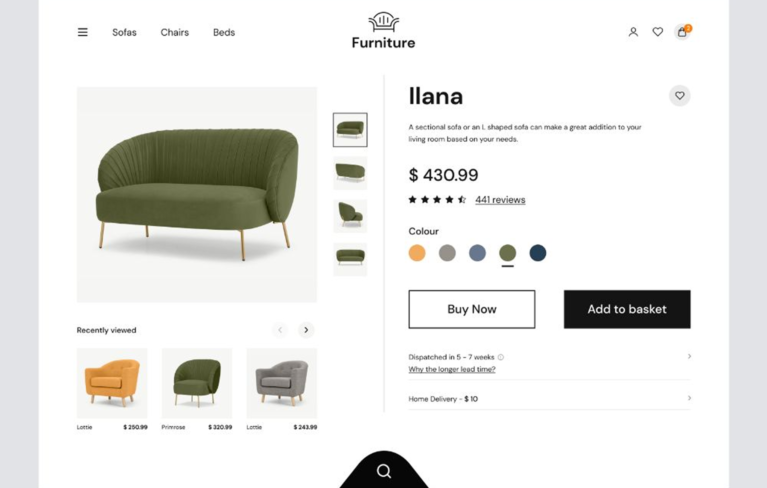Click Add to basket
The image size is (767, 488).
[627, 309]
